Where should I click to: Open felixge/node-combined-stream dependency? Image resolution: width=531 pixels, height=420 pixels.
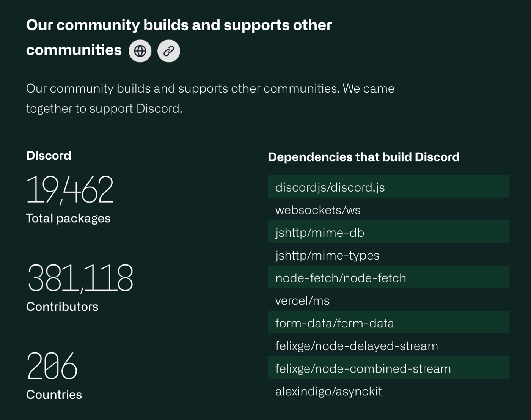click(x=388, y=368)
